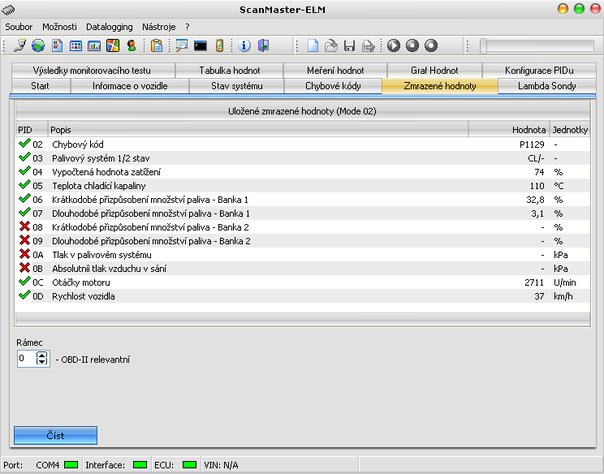The height and width of the screenshot is (474, 604).
Task: Click the printer icon in toolbar
Action: coord(368,45)
